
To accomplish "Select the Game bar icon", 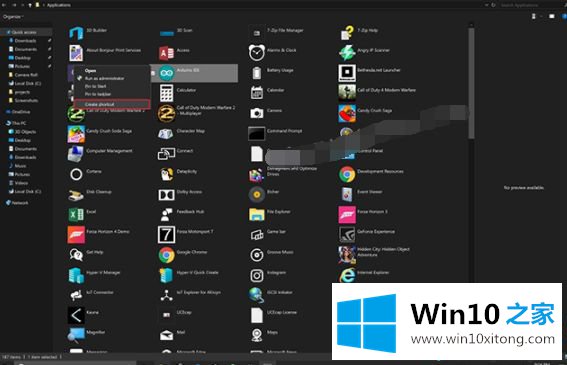I will coord(257,235).
